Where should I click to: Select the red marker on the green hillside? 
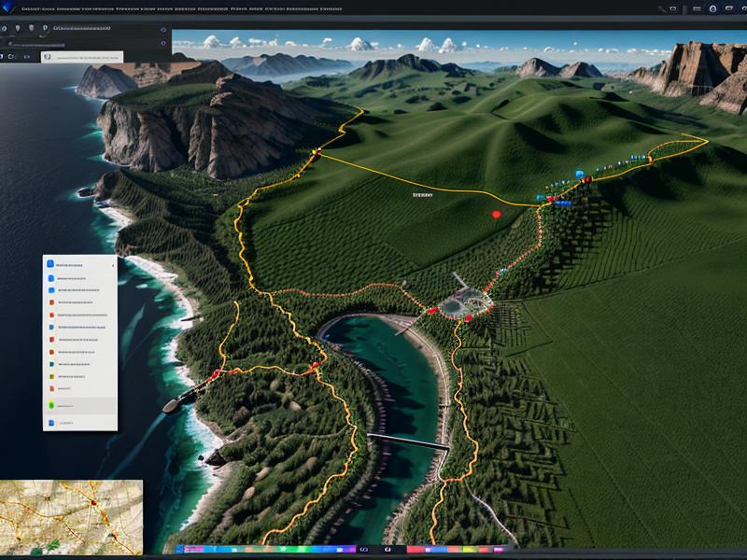point(496,214)
